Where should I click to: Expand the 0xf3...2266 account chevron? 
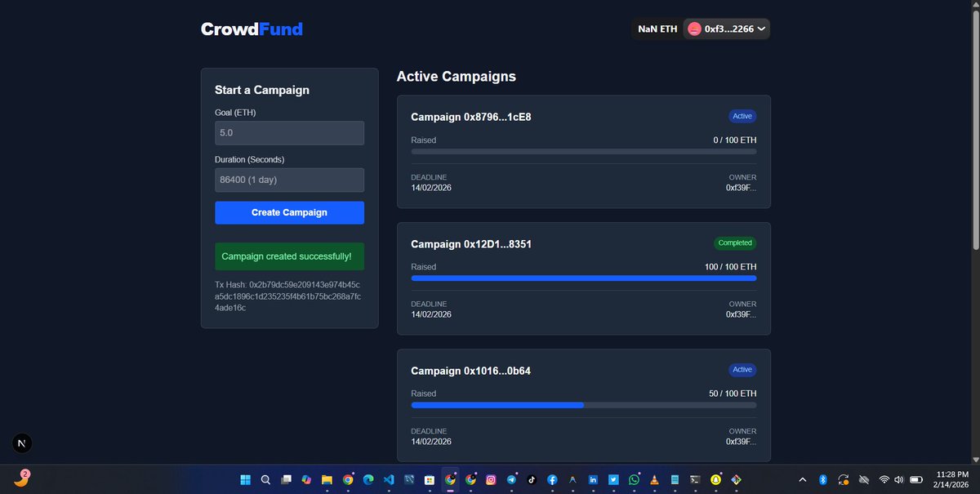(761, 29)
